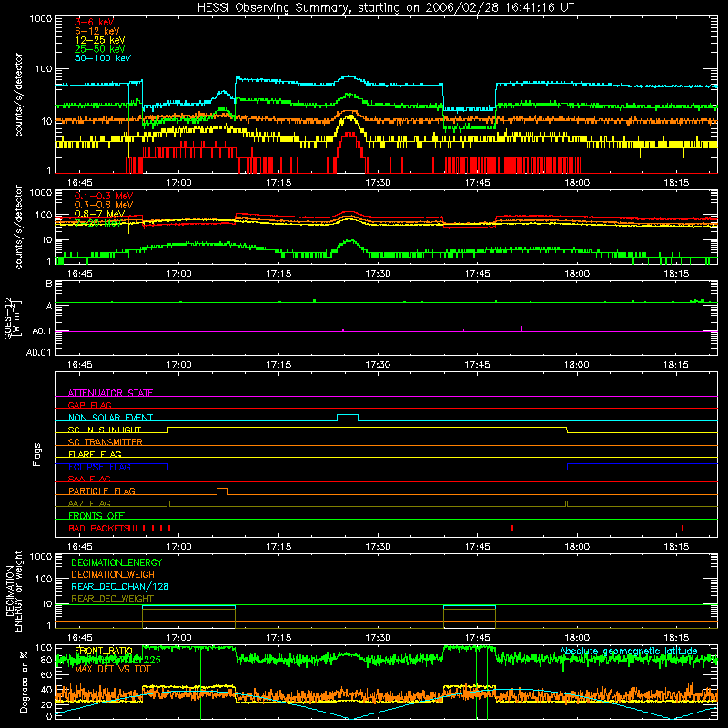Screen dimensions: 728x728
Task: Click 18:15 tick label under decimation panel
Action: (x=676, y=638)
